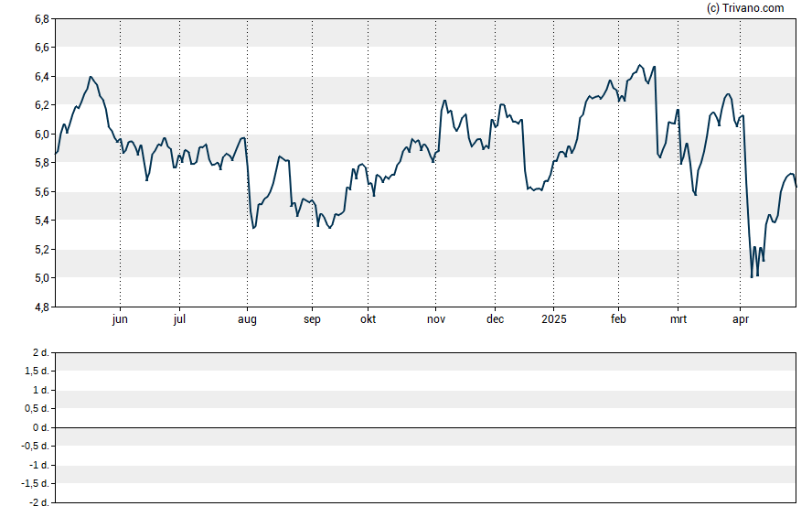The height and width of the screenshot is (517, 812).
Task: Click the 'jun' month label
Action: coord(120,319)
